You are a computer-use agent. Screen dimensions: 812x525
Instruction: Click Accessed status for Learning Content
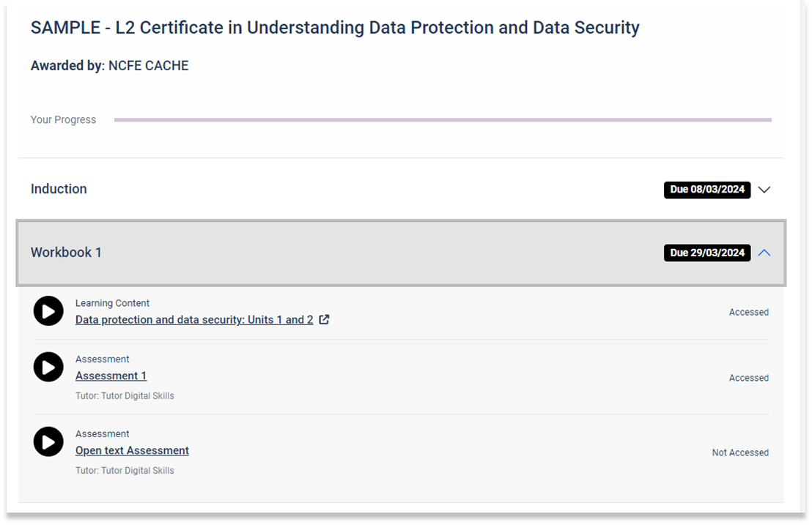coord(749,313)
